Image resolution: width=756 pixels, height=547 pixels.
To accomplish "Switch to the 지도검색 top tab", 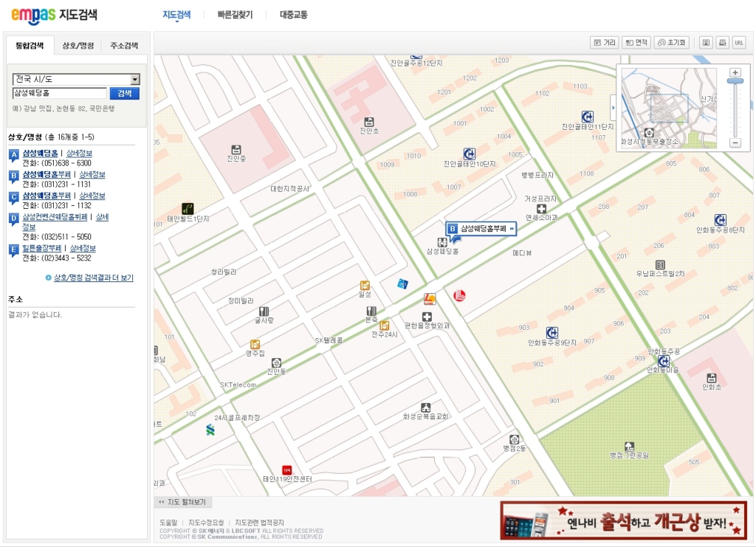I will [176, 15].
